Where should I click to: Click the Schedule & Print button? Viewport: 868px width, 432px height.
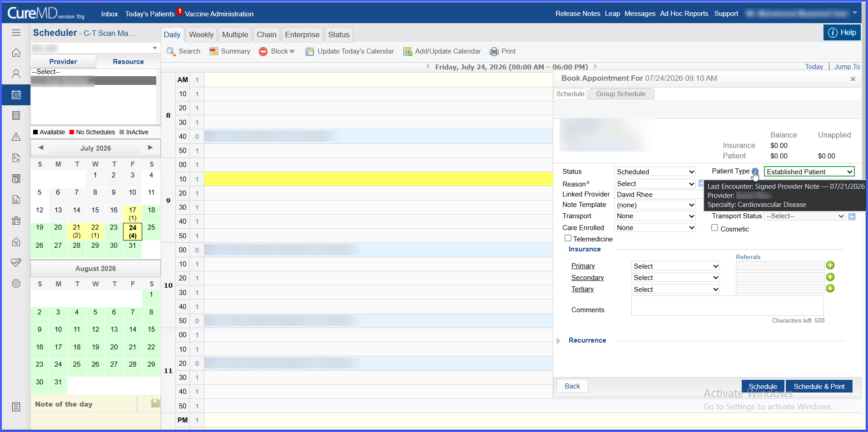819,386
